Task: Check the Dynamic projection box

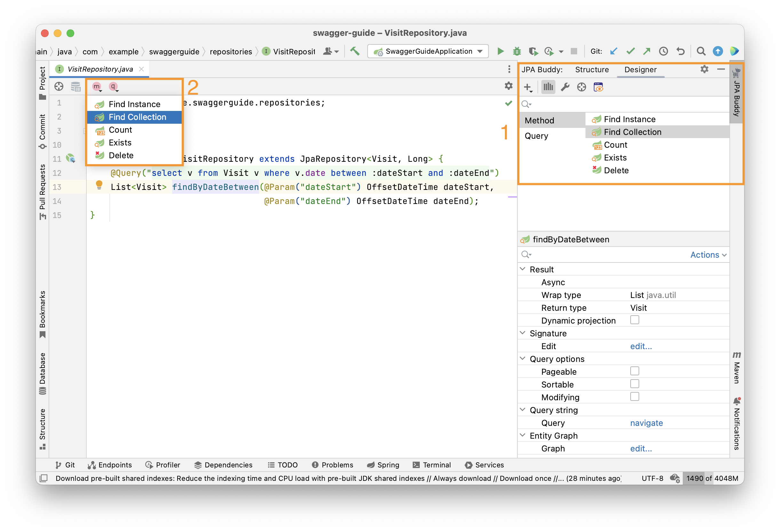Action: [x=634, y=320]
